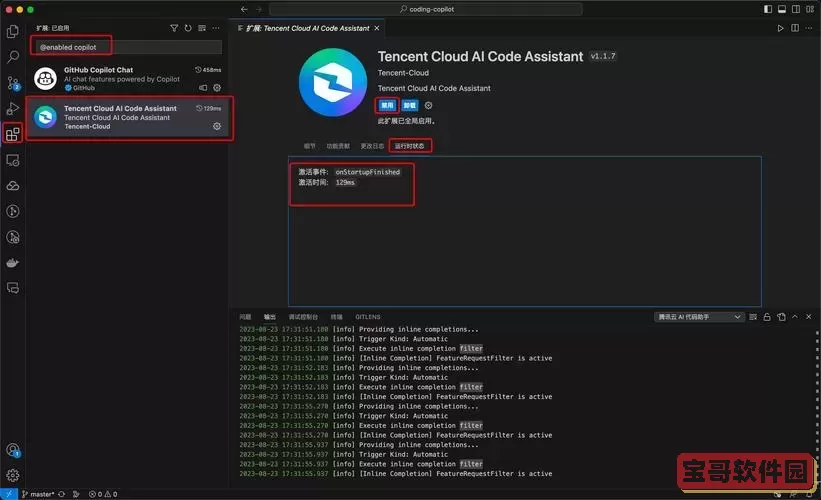Refresh the extensions list
821x500 pixels.
click(x=188, y=28)
